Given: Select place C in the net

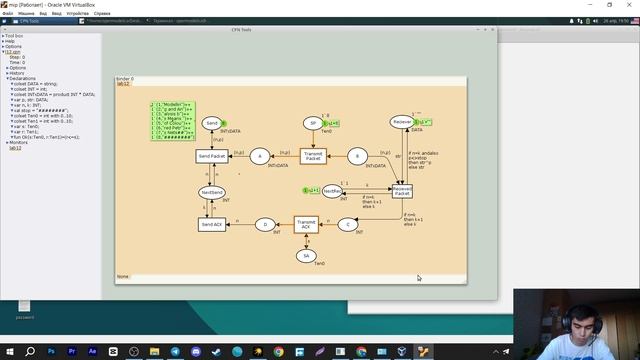Looking at the screenshot, I should (348, 224).
